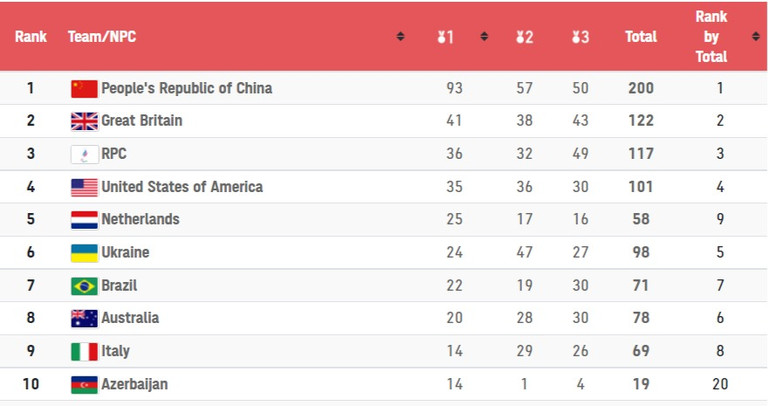Click the Great Britain flag icon

click(x=84, y=121)
